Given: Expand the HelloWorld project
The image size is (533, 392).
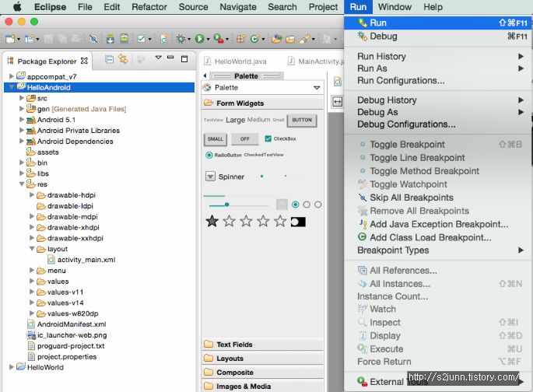Looking at the screenshot, I should (x=11, y=367).
